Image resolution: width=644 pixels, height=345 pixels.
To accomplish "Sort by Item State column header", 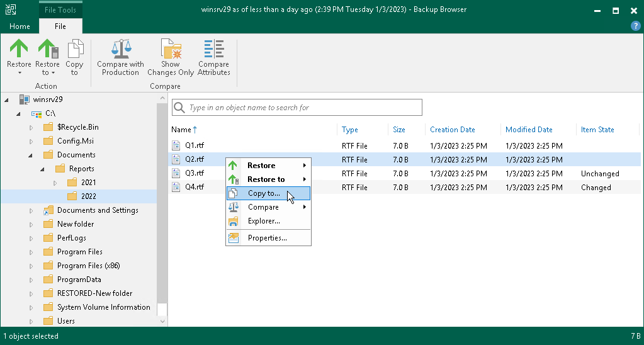I will tap(597, 130).
